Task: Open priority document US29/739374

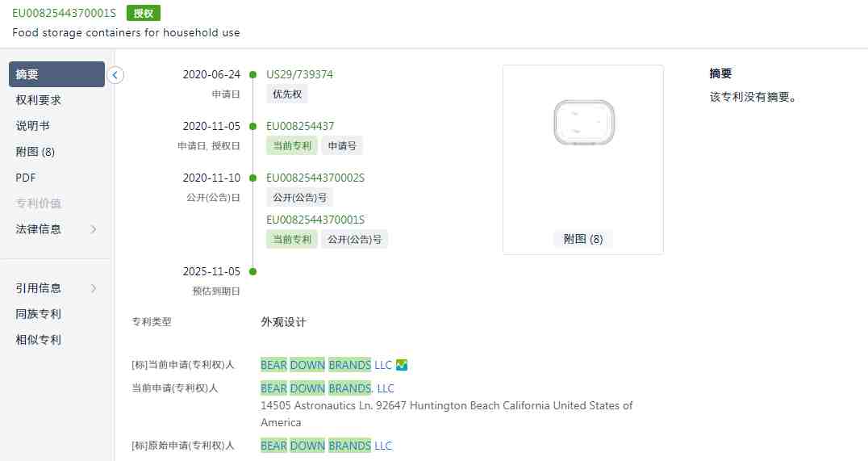Action: click(299, 74)
